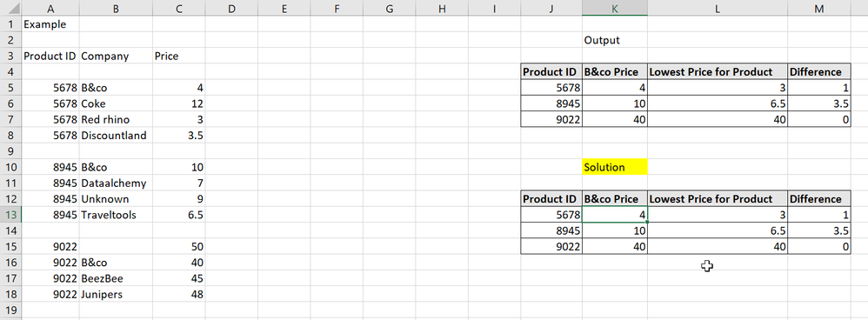This screenshot has width=868, height=320.
Task: Select column K header
Action: tap(614, 9)
